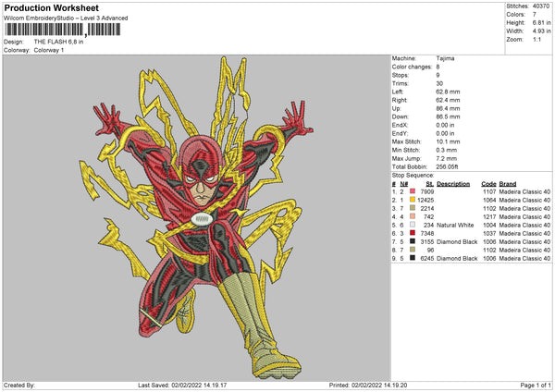Click the red swatch for code 1037
The width and height of the screenshot is (555, 392).
413,233
